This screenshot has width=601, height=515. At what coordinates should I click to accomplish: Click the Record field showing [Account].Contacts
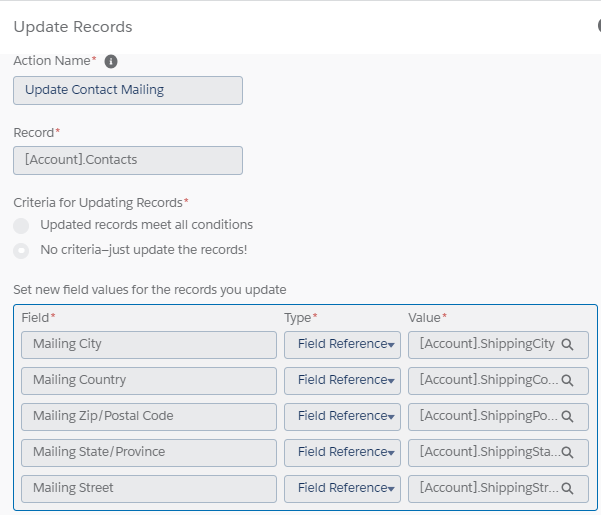click(128, 160)
